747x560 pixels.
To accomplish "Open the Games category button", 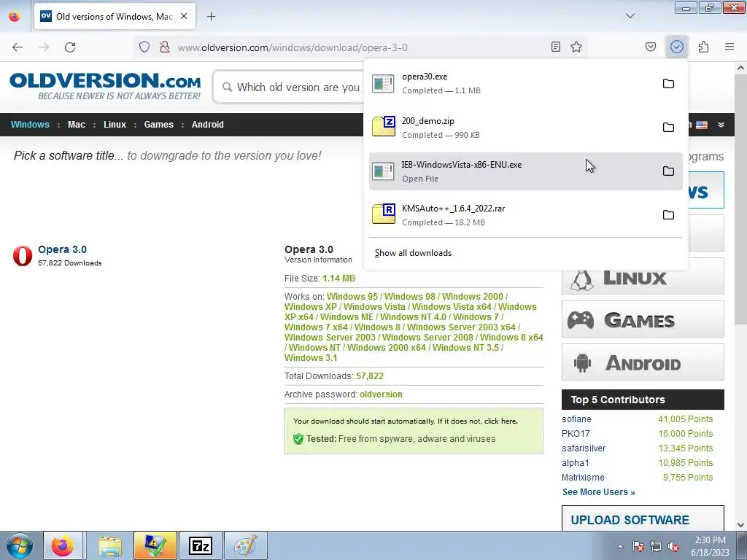I will pos(643,319).
